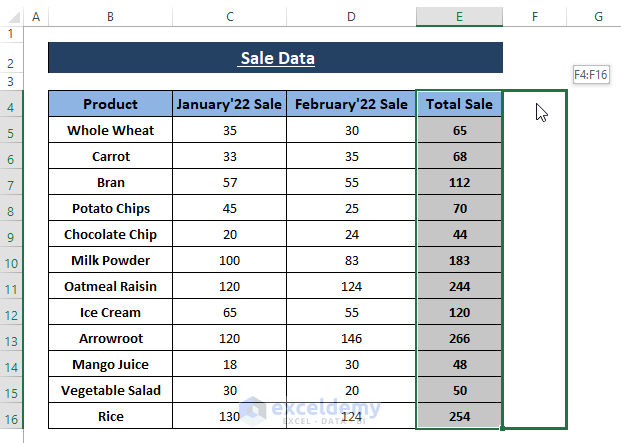Click the Product header cell
This screenshot has width=621, height=443.
pos(110,104)
